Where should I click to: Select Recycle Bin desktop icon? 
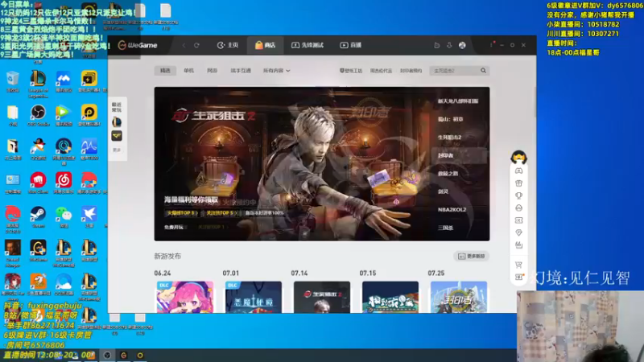pos(12,81)
